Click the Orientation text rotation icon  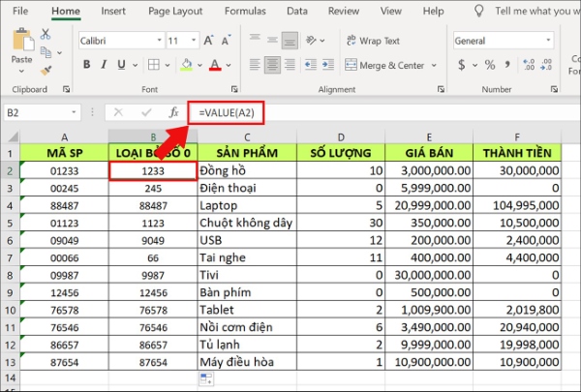311,40
